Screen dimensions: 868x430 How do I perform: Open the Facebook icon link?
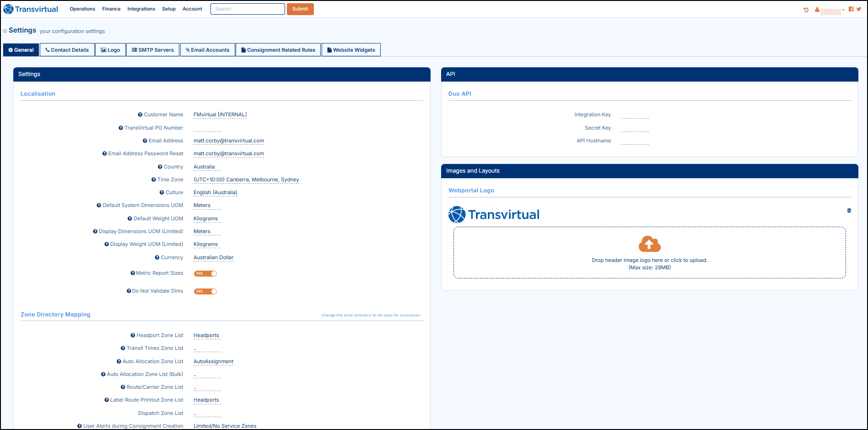[851, 9]
